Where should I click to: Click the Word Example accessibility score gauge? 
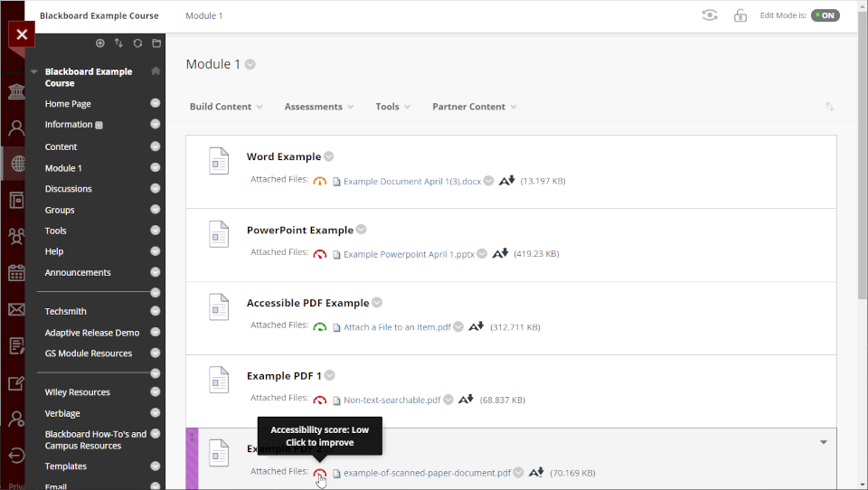(x=320, y=182)
